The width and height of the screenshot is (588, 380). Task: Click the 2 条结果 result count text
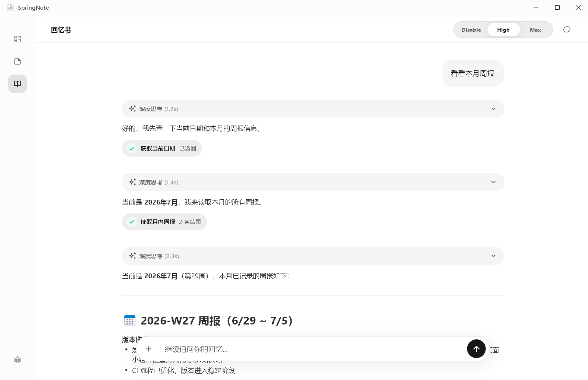pos(190,222)
